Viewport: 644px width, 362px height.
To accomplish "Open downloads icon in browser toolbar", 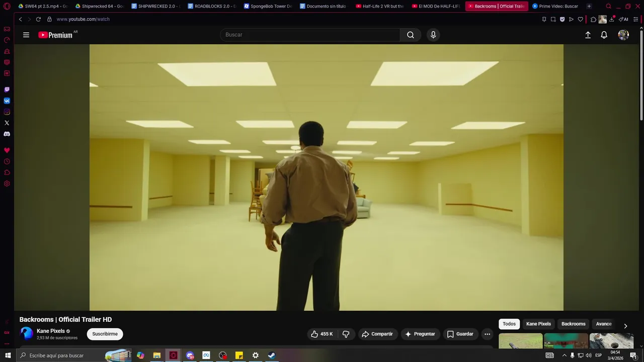I will (x=612, y=19).
